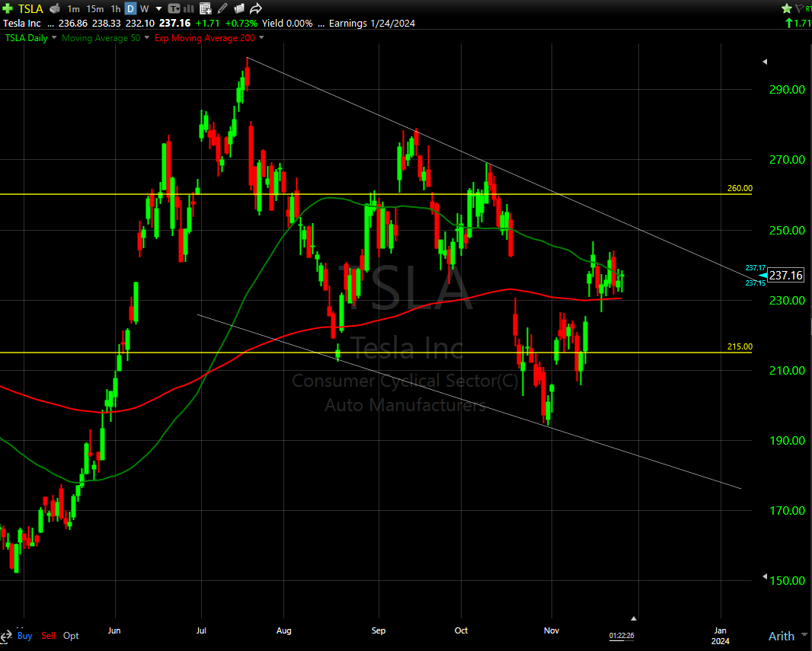The height and width of the screenshot is (651, 812).
Task: Click the bar chart style icon
Action: click(x=189, y=9)
